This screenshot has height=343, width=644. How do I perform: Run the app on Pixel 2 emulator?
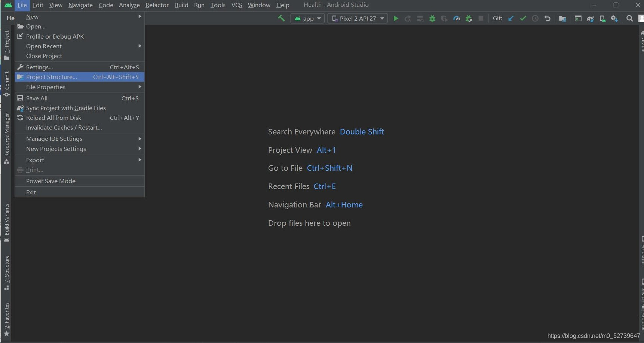[396, 18]
